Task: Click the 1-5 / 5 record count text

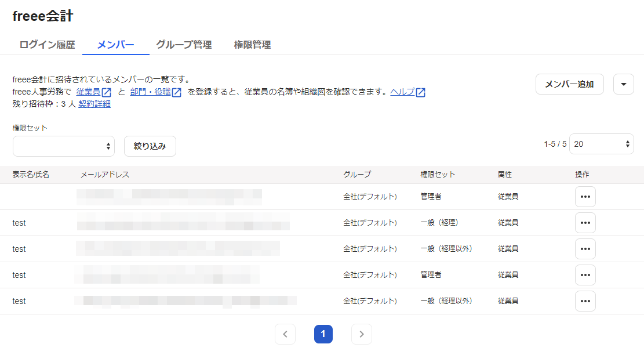Action: point(555,144)
